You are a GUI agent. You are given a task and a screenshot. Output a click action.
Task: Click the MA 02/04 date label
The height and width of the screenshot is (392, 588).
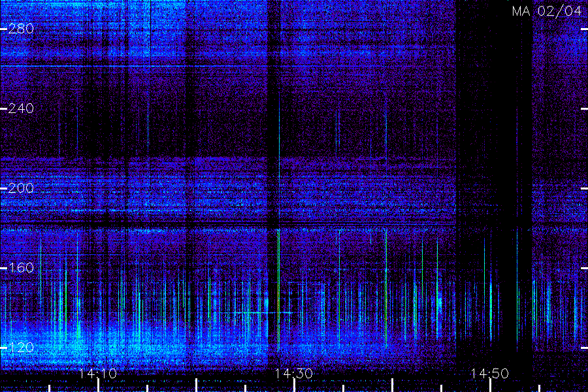pos(546,11)
